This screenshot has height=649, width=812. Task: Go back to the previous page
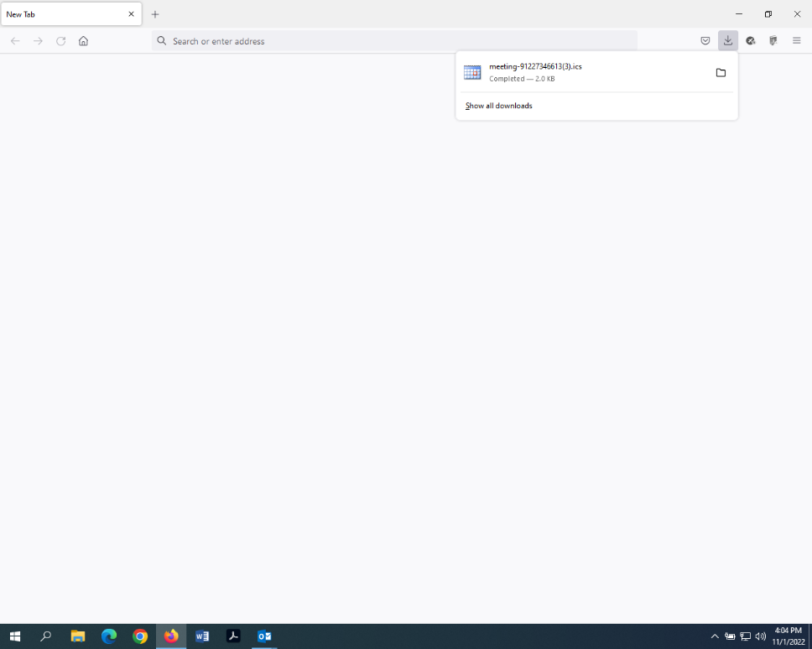(x=15, y=41)
